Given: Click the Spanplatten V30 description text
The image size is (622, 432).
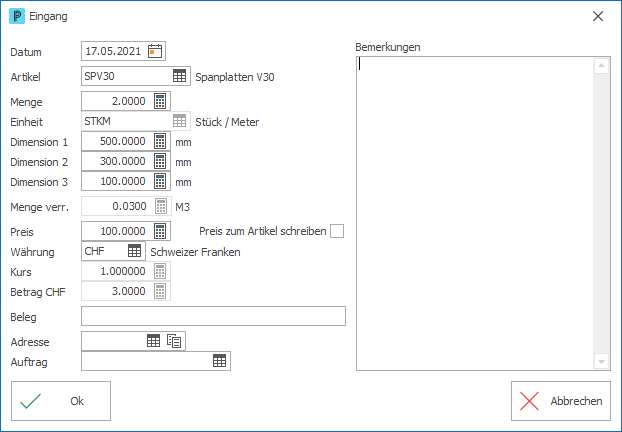Looking at the screenshot, I should pos(235,77).
